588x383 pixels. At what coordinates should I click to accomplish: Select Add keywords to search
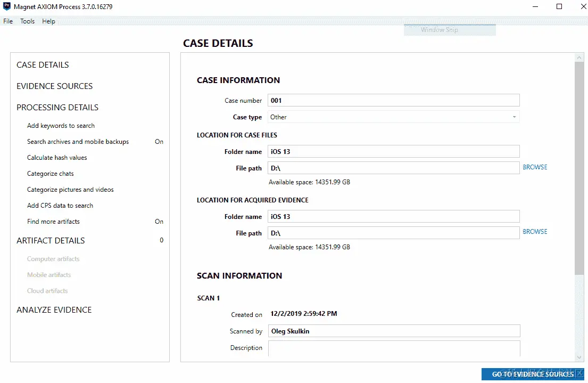click(61, 125)
